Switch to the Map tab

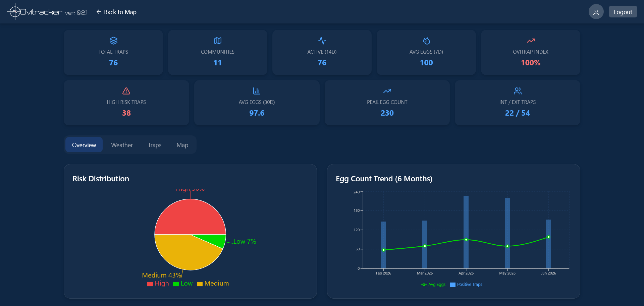(182, 145)
